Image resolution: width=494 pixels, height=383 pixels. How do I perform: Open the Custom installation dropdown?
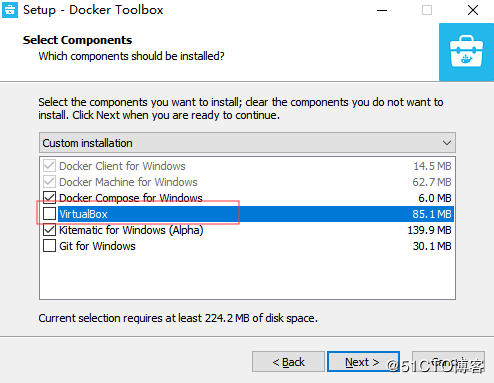coord(247,143)
